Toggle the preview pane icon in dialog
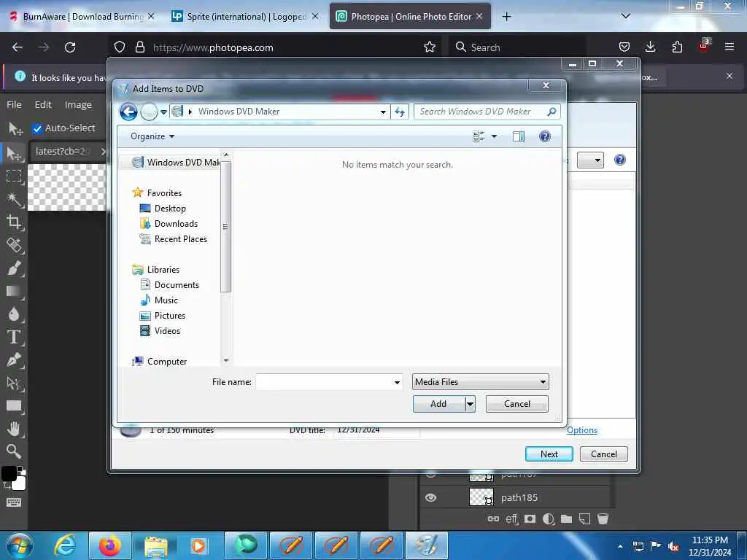This screenshot has width=747, height=560. [x=519, y=136]
